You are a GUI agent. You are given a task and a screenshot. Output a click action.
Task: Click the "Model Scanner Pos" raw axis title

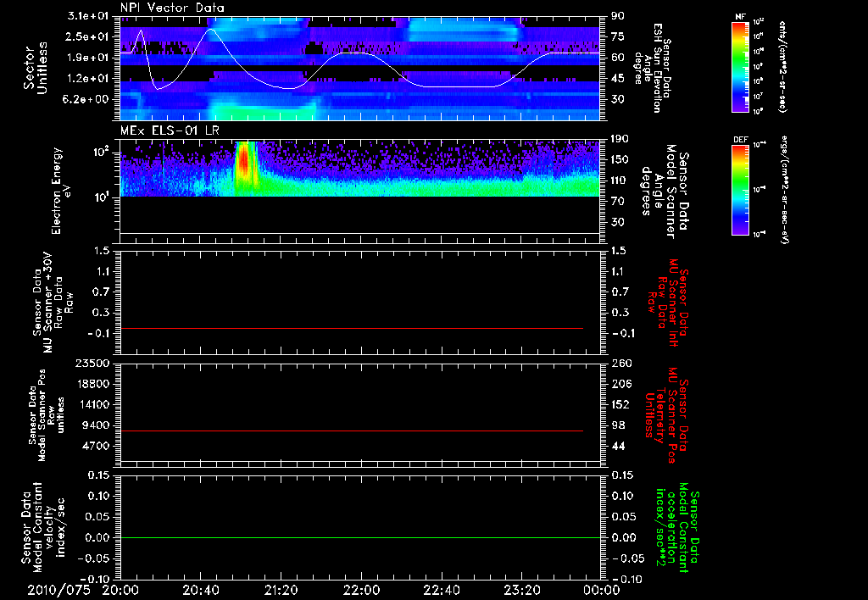pyautogui.click(x=47, y=415)
